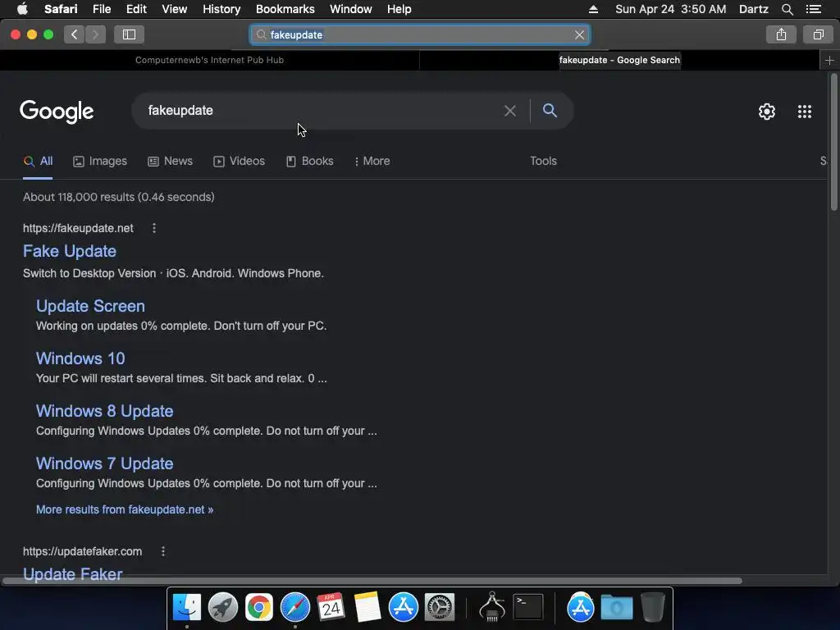Open the rightmost App Store icon in Dock

581,608
